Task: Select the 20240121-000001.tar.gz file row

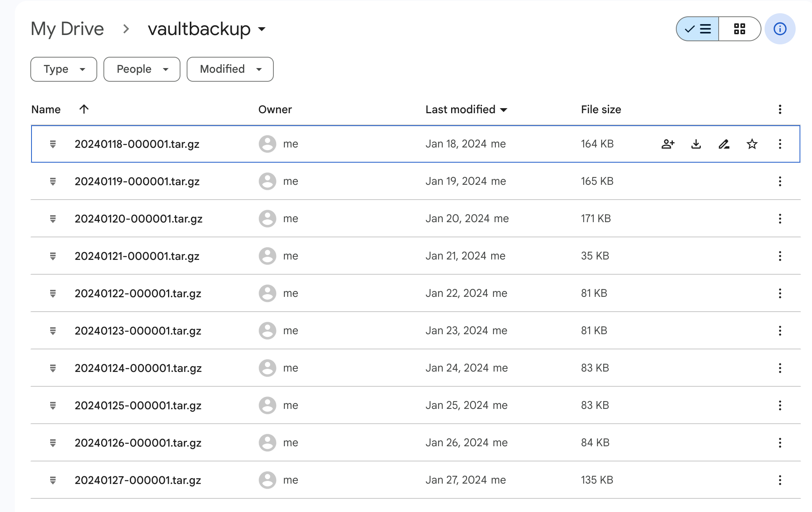Action: point(137,256)
